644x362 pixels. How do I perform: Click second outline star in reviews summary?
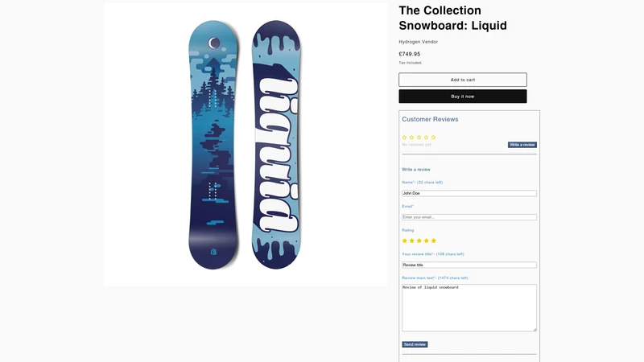pos(411,138)
